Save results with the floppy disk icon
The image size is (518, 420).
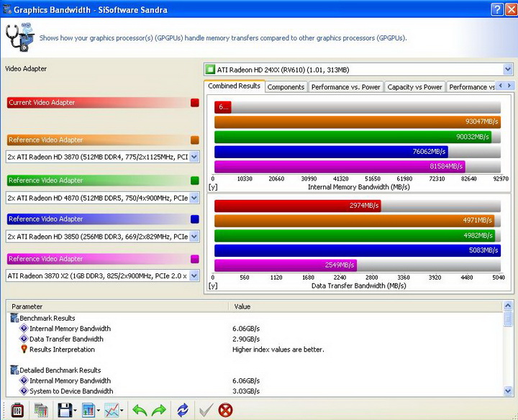[x=65, y=411]
